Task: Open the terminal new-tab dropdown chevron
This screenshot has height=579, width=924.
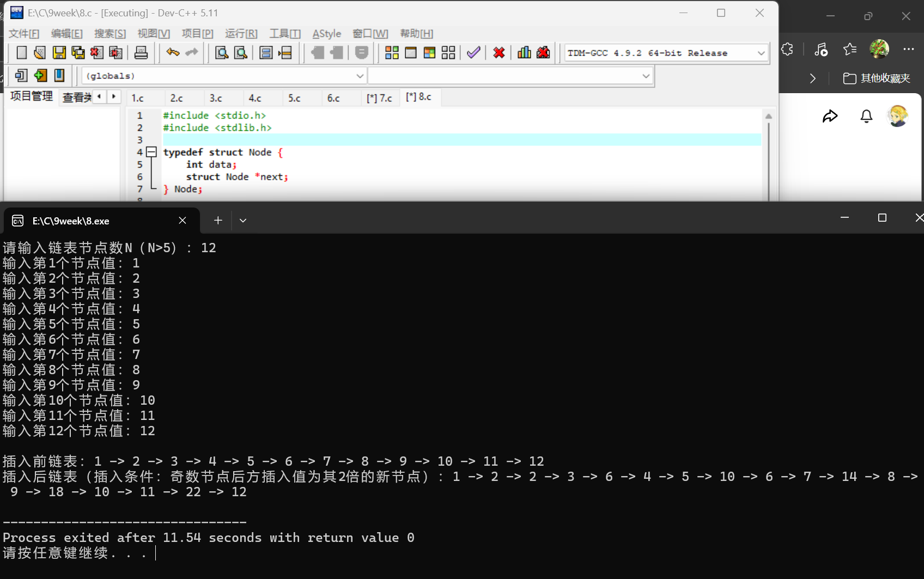Action: [x=243, y=221]
